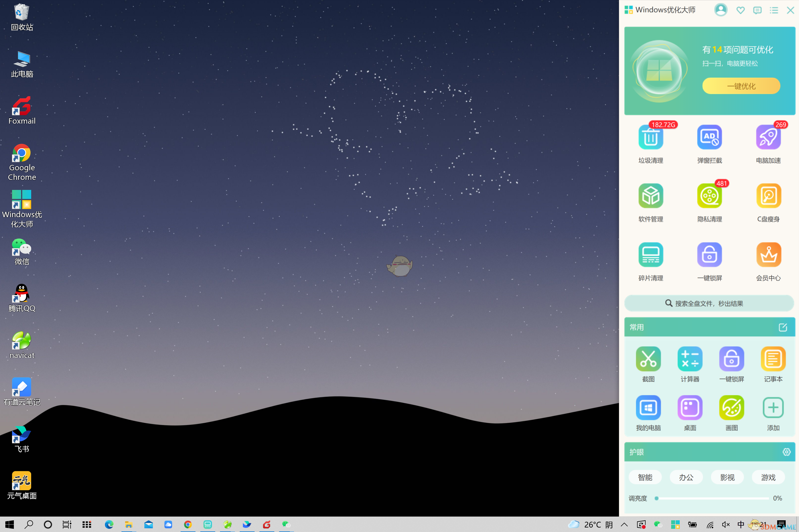Select the 影视 eye-care mode
Viewport: 799px width, 532px height.
pos(727,477)
